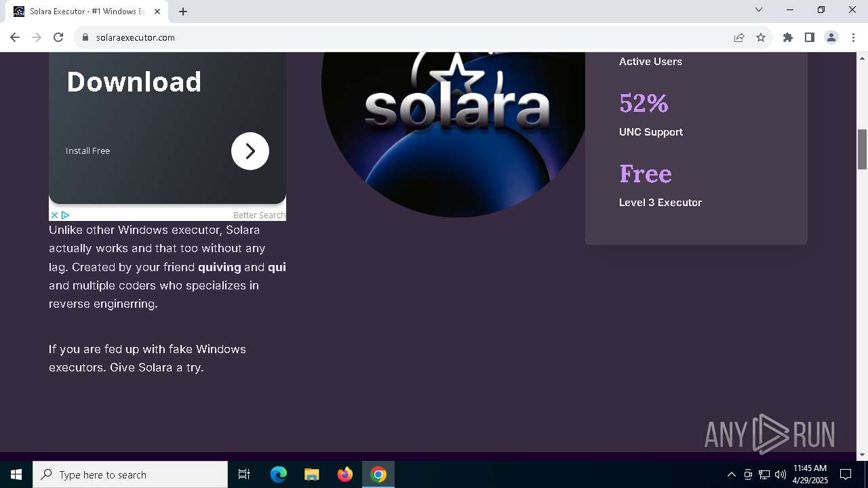Open Windows Start menu
Image resolution: width=868 pixels, height=488 pixels.
(16, 474)
